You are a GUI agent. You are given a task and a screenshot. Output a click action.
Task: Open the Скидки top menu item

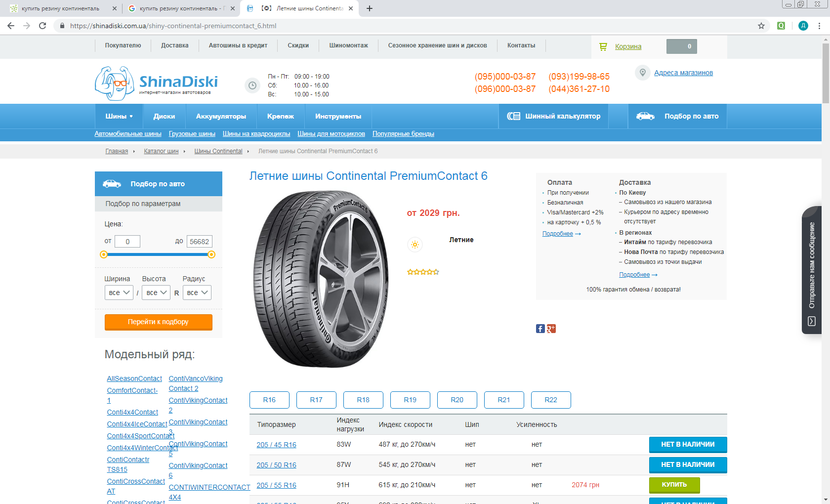pos(298,45)
